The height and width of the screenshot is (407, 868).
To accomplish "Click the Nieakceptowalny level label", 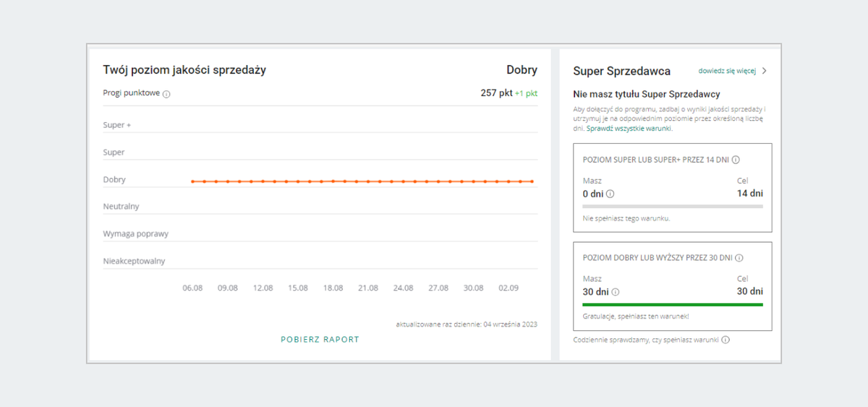I will point(135,261).
